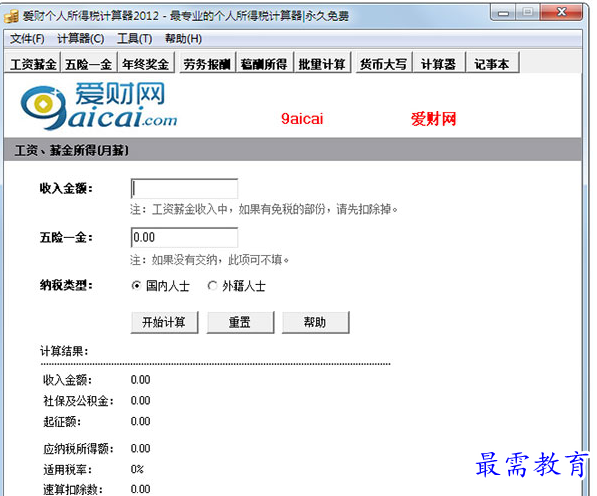The height and width of the screenshot is (496, 597).
Task: Click the 帮助 button below the form
Action: [x=315, y=322]
